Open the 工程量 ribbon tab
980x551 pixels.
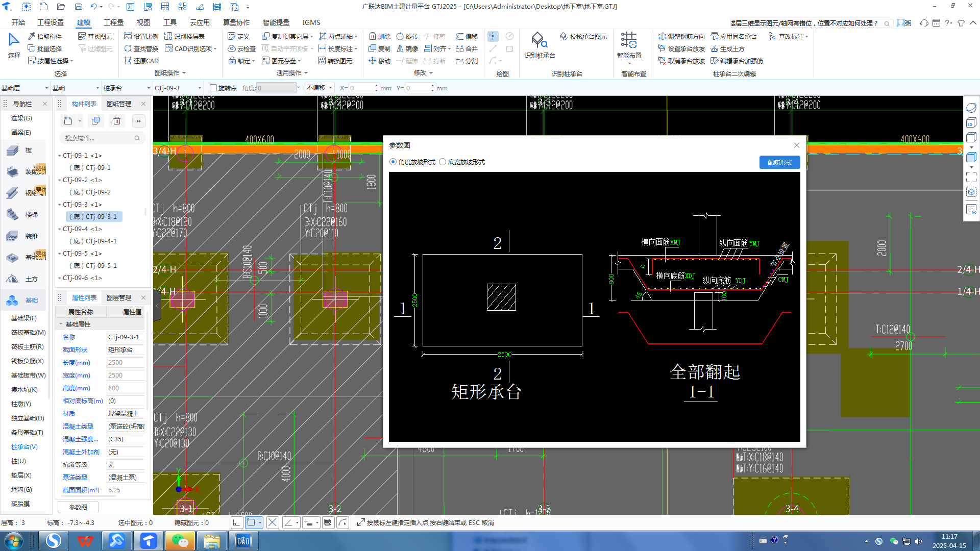click(113, 22)
